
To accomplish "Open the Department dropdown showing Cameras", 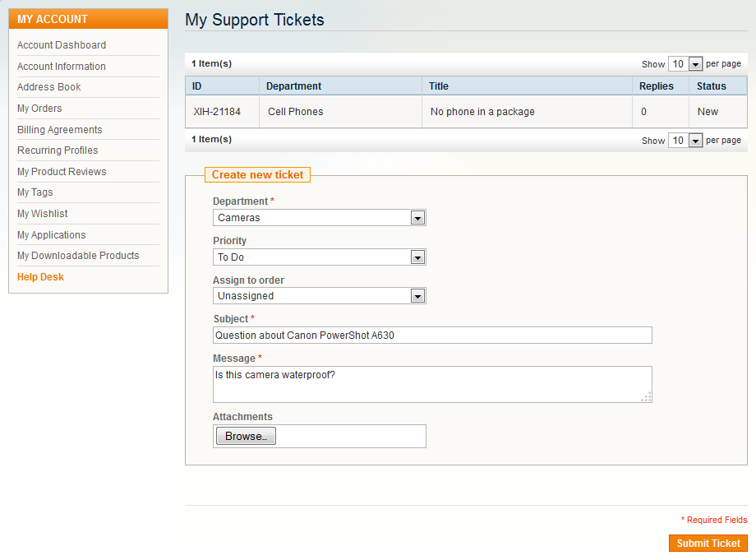I will (x=319, y=218).
